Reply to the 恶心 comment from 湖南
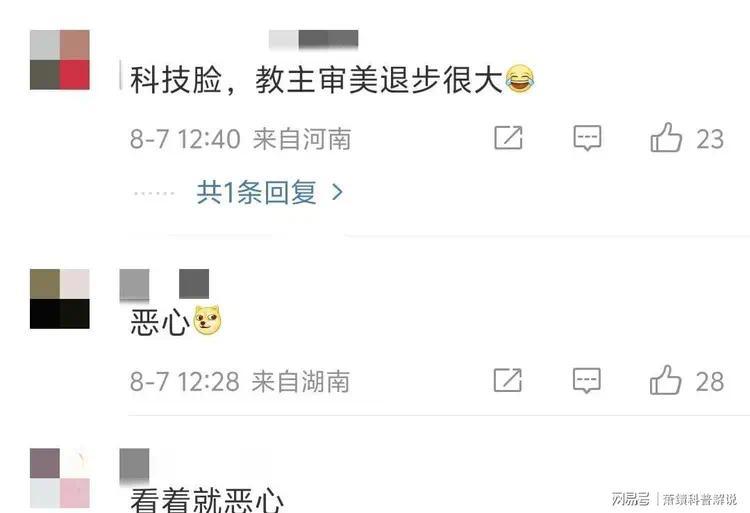This screenshot has width=750, height=513. click(x=587, y=381)
